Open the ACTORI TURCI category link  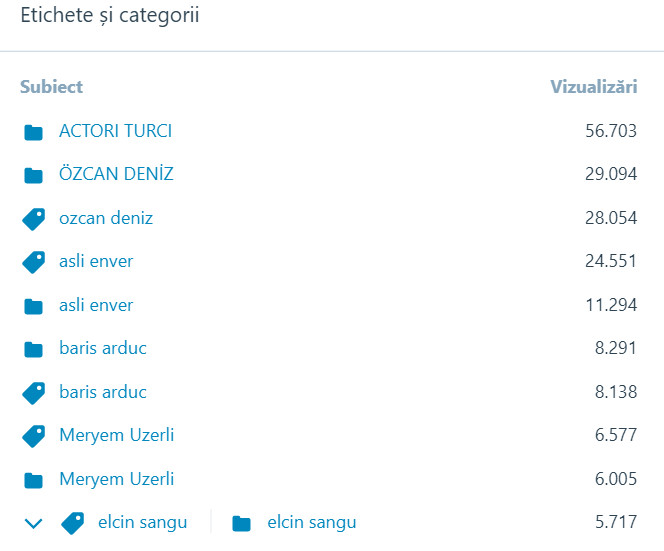coord(115,131)
